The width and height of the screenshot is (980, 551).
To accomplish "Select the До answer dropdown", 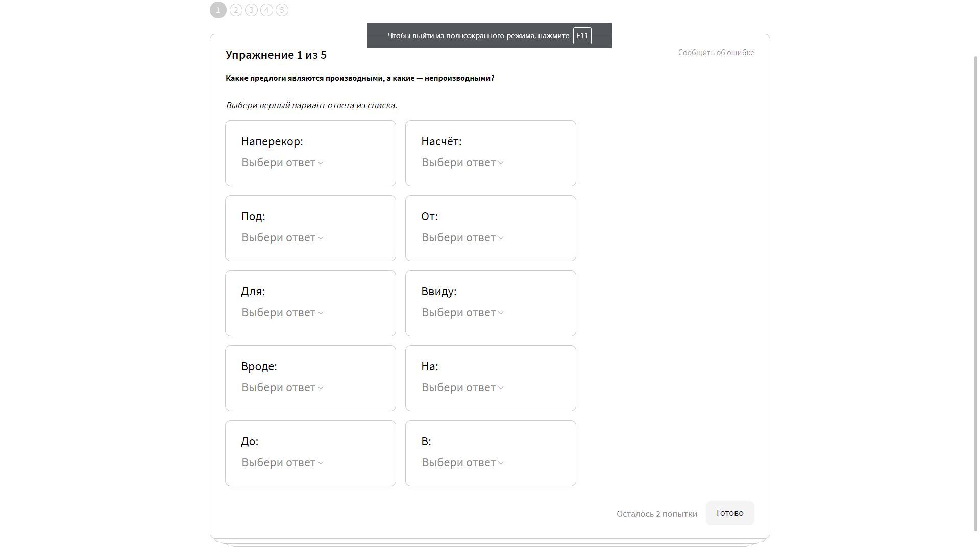I will (x=282, y=463).
